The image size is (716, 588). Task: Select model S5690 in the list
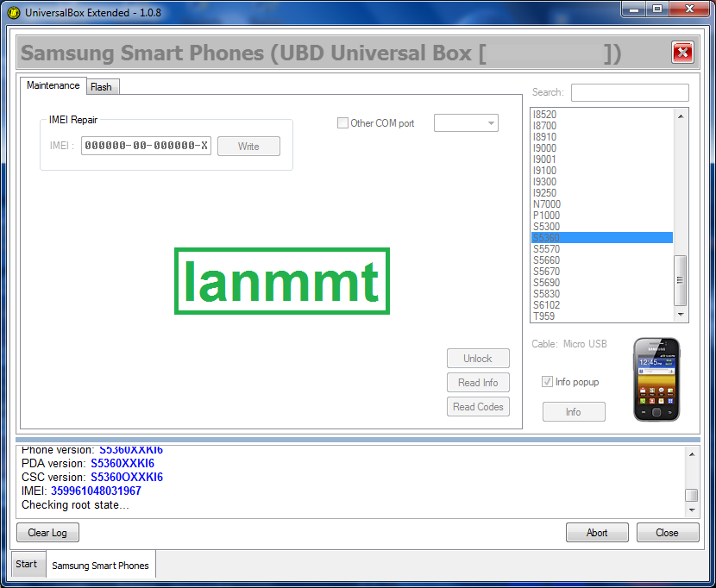(602, 282)
